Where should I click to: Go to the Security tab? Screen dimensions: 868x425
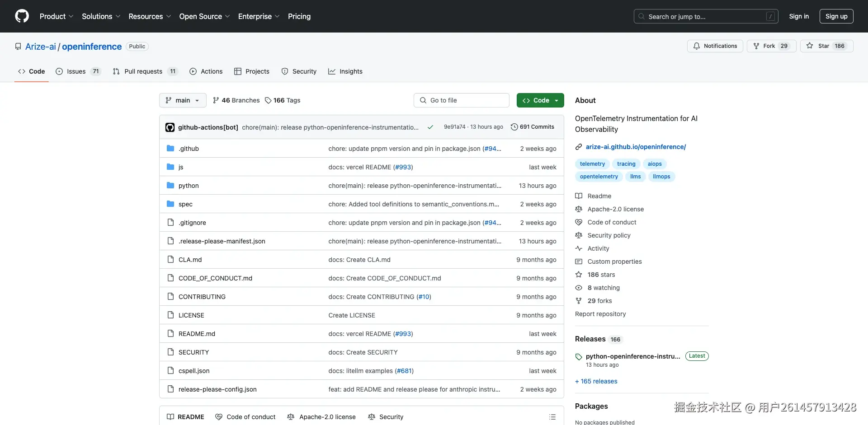[299, 71]
